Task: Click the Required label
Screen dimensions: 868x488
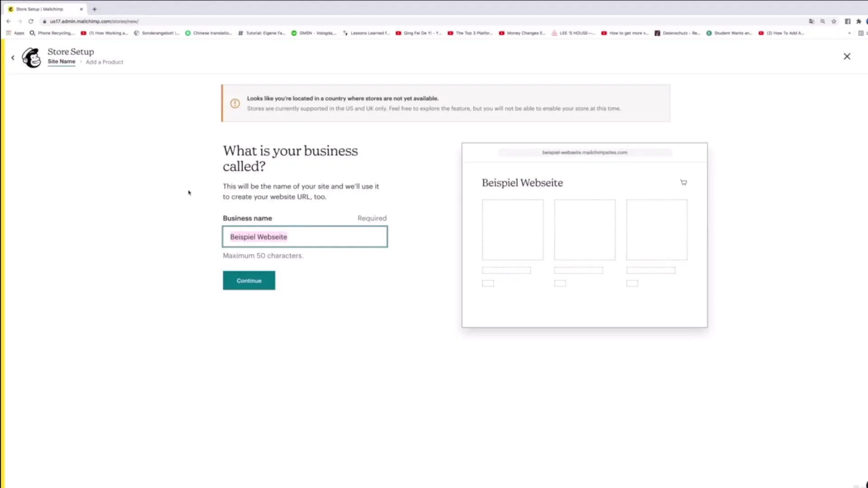Action: tap(372, 218)
